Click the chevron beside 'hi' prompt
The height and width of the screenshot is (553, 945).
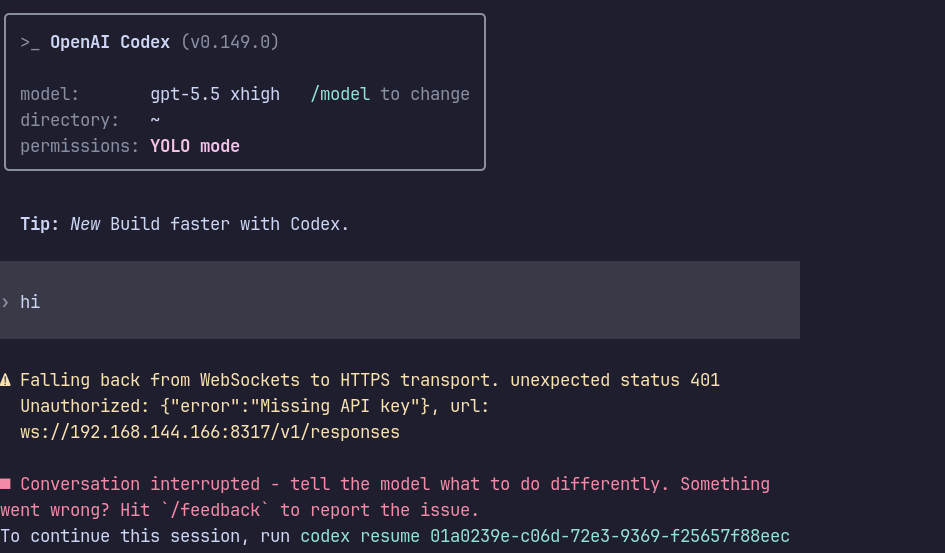point(5,302)
